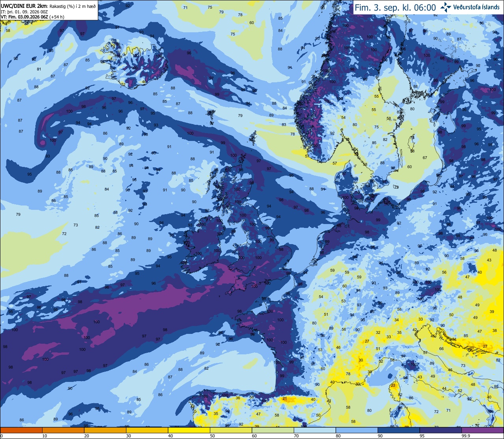Viewport: 504px width, 439px height.
Task: Pick the bright yellow 40–50 legend swatch
Action: [189, 430]
